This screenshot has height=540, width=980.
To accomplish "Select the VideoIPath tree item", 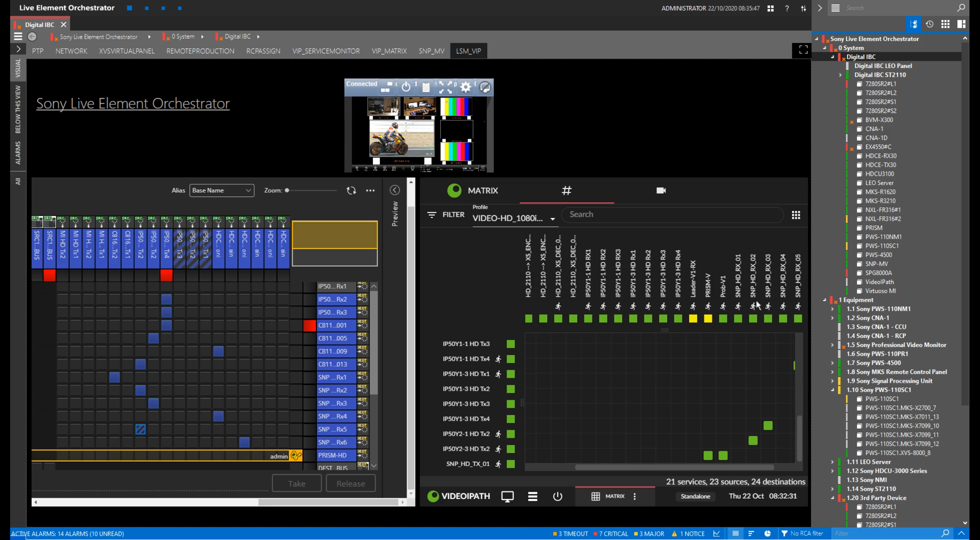I will (x=879, y=282).
